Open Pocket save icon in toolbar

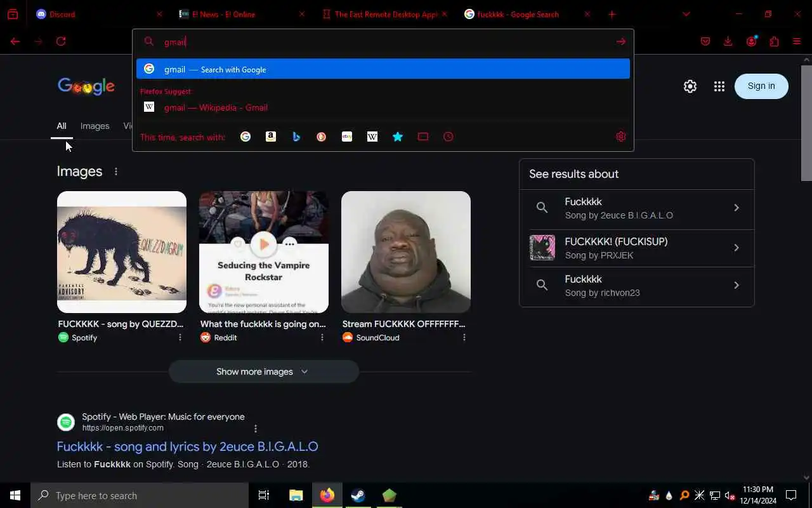[x=705, y=41]
